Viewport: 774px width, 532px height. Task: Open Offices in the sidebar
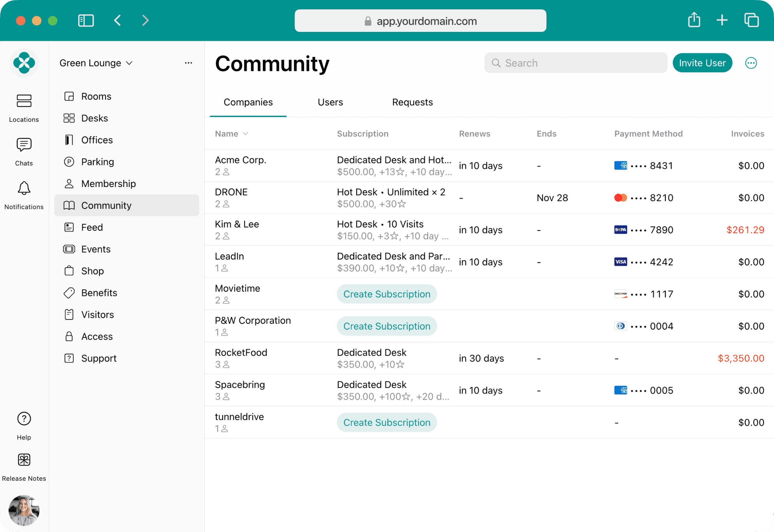point(126,140)
